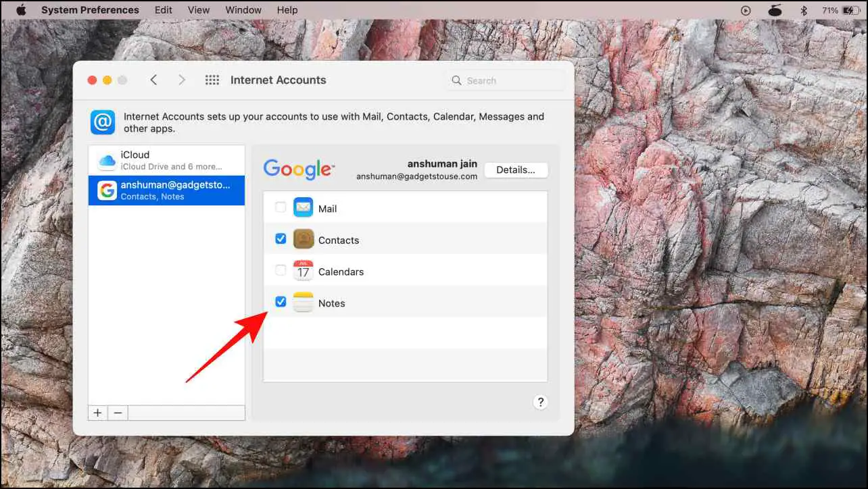Image resolution: width=868 pixels, height=489 pixels.
Task: Click the Mail app icon
Action: [x=303, y=207]
